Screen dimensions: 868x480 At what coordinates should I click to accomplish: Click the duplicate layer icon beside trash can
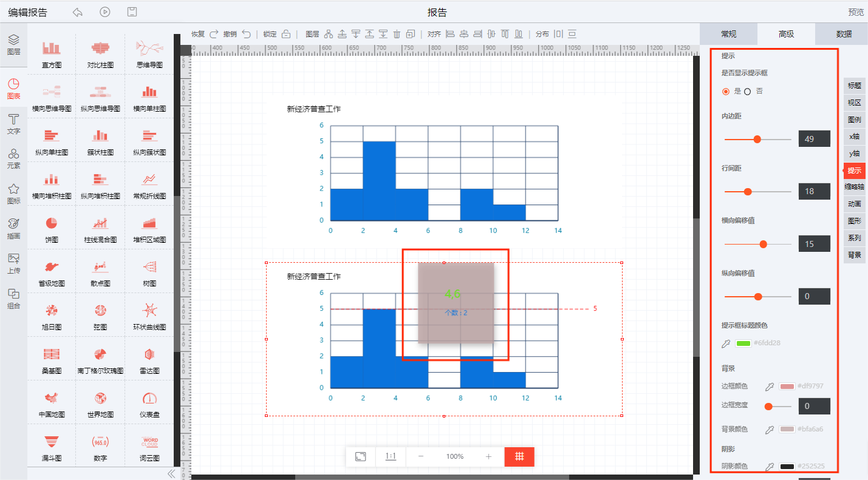(411, 34)
